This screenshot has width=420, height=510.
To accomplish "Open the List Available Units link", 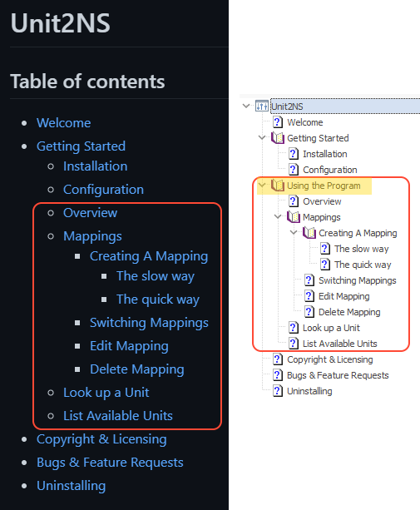I will coord(118,416).
